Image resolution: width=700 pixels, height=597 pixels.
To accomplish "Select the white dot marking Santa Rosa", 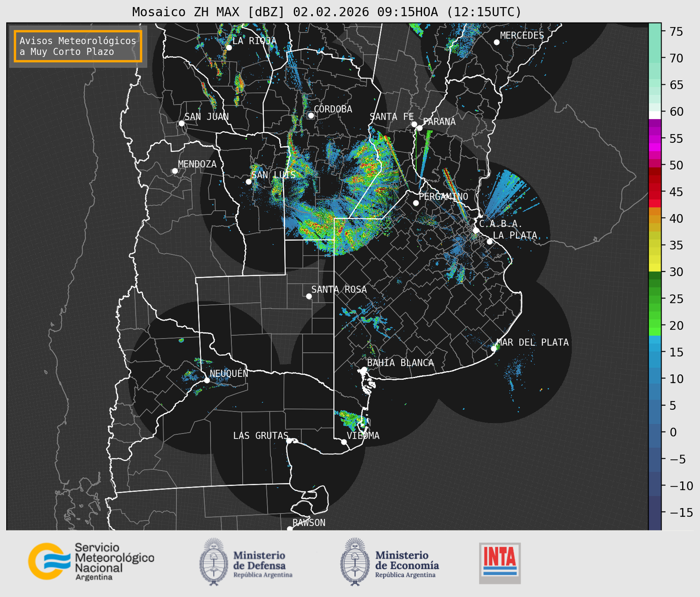I will 309,296.
